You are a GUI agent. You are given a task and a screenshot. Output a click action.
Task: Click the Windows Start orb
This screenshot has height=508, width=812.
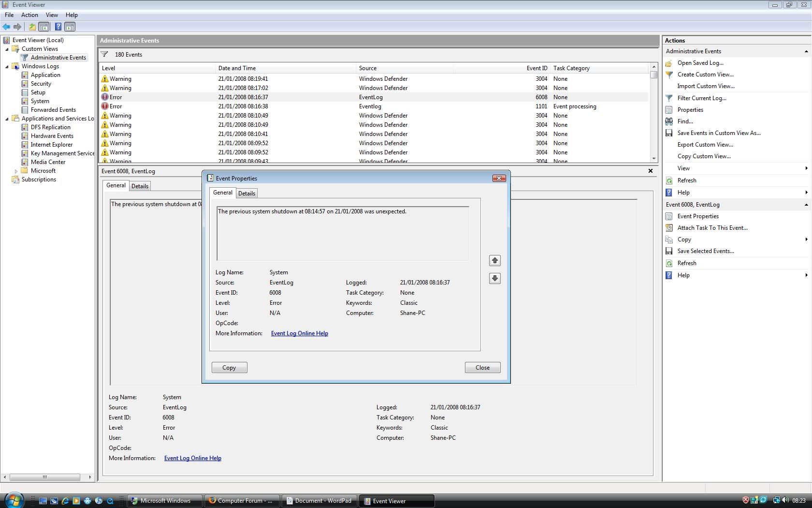tap(14, 500)
